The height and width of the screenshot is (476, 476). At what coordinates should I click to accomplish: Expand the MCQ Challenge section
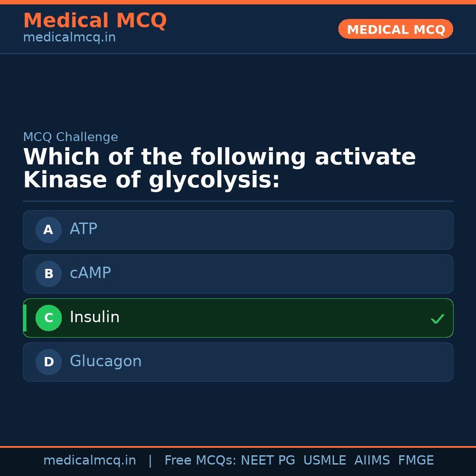coord(71,137)
